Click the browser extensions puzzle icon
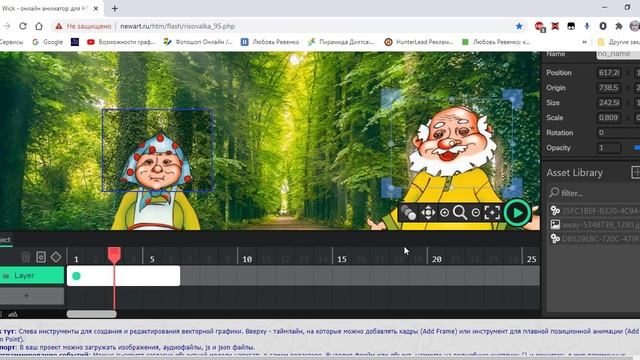This screenshot has width=640, height=360. point(619,26)
